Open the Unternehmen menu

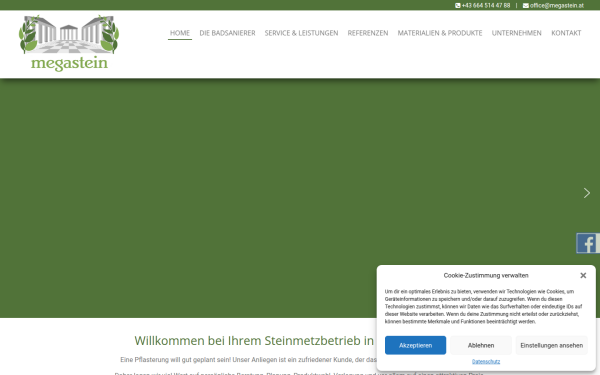[517, 33]
